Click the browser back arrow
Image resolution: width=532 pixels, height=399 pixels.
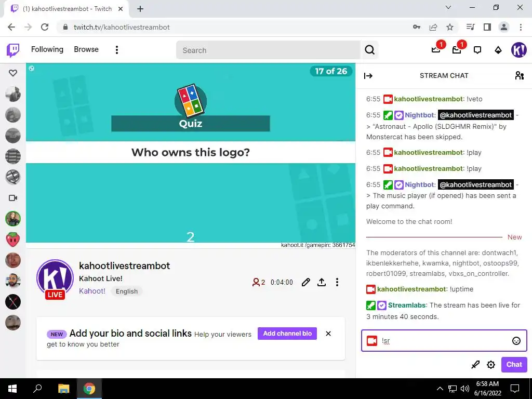point(11,27)
